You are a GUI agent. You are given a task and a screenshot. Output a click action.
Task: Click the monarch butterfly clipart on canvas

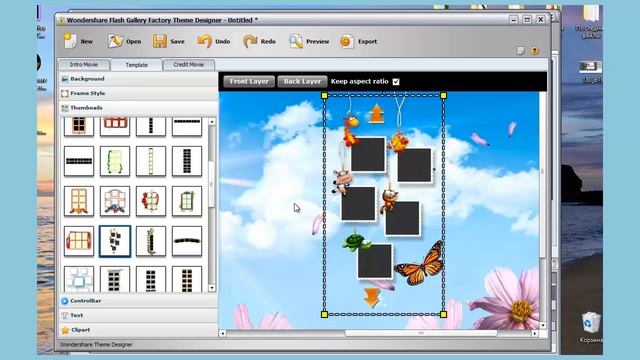pos(420,263)
